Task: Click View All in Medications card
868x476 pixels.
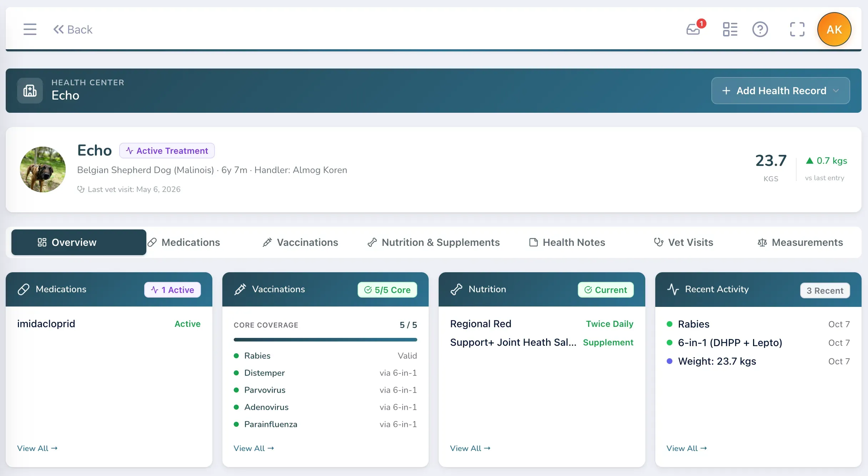Action: (37, 448)
